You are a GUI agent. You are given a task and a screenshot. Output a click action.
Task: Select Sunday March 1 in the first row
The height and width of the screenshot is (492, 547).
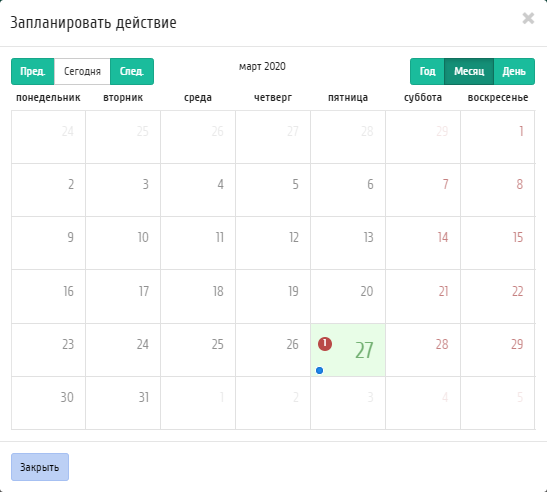497,137
